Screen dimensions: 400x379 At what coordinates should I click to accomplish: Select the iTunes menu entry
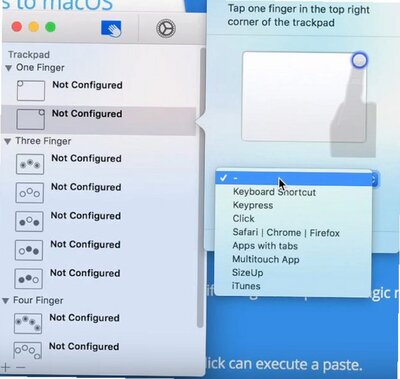point(246,286)
